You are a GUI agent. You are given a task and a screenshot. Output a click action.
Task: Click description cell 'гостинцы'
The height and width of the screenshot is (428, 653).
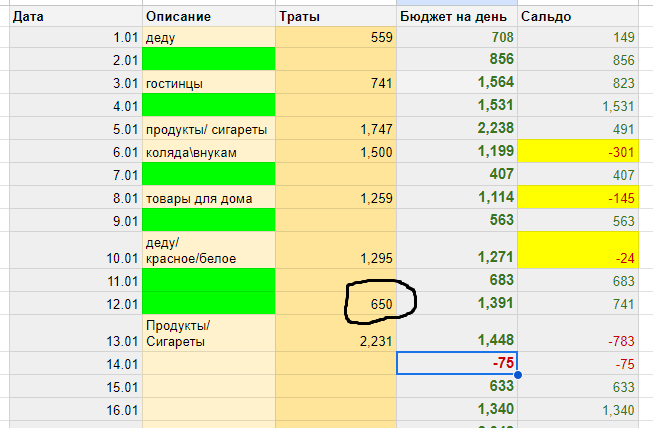tap(209, 82)
